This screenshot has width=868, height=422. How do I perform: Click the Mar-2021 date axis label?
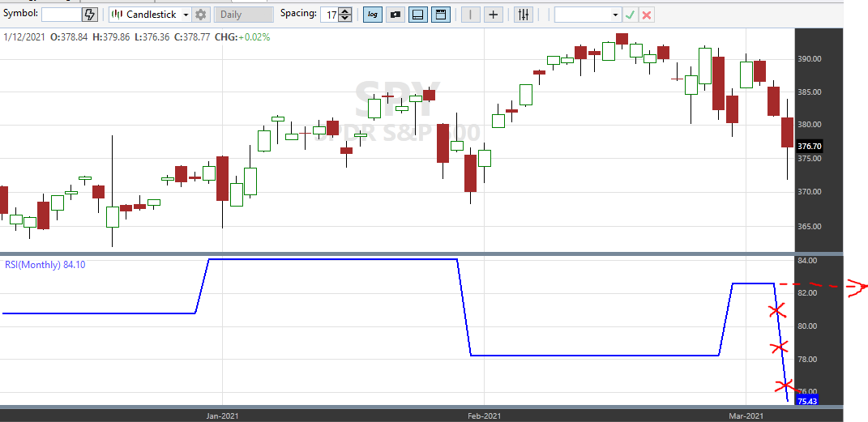746,415
